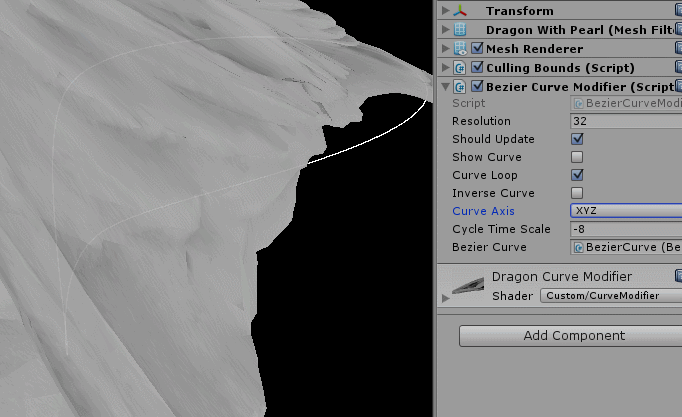Open help icon for Transform component
The image size is (682, 417).
(x=679, y=10)
